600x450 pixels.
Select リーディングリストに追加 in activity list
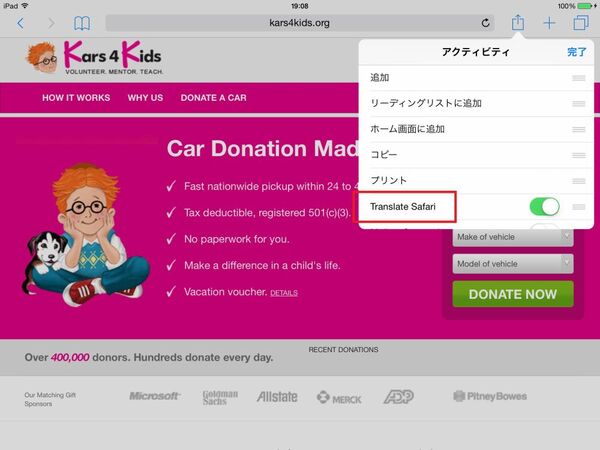[476, 103]
